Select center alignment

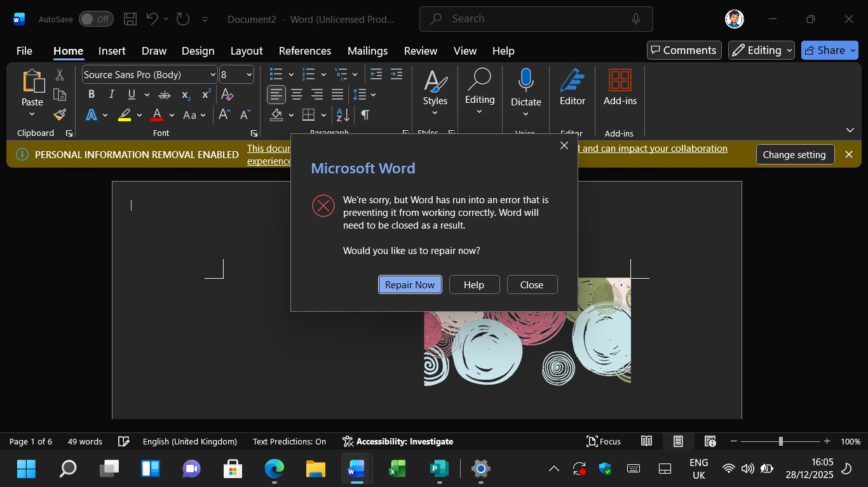(296, 95)
